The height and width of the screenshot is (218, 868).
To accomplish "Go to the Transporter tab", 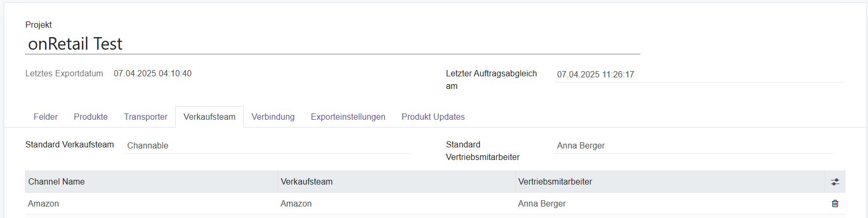I will (x=145, y=117).
